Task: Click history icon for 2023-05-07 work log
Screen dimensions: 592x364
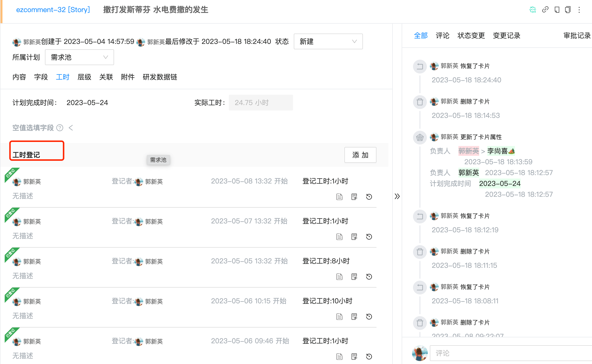Action: coord(369,237)
